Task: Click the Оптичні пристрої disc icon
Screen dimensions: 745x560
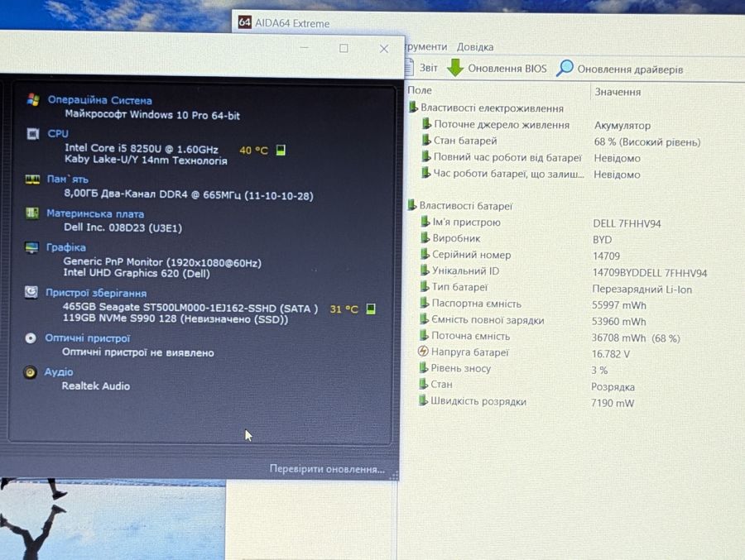Action: pos(31,337)
